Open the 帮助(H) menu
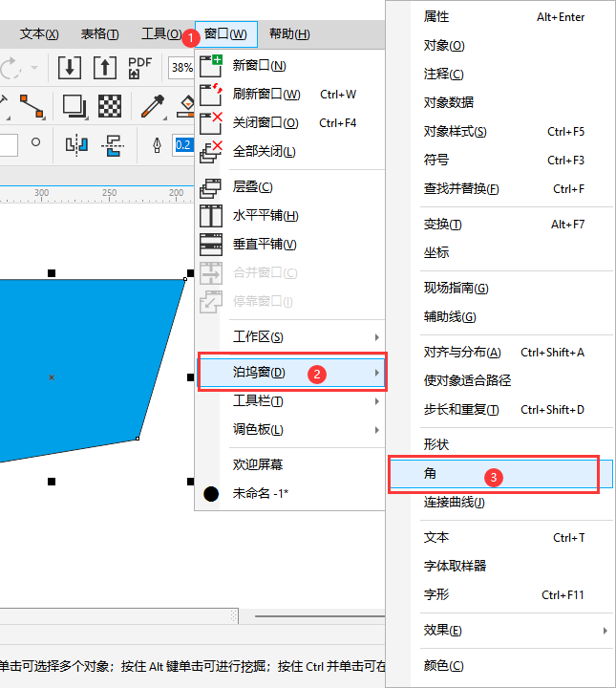The image size is (616, 688). click(289, 34)
